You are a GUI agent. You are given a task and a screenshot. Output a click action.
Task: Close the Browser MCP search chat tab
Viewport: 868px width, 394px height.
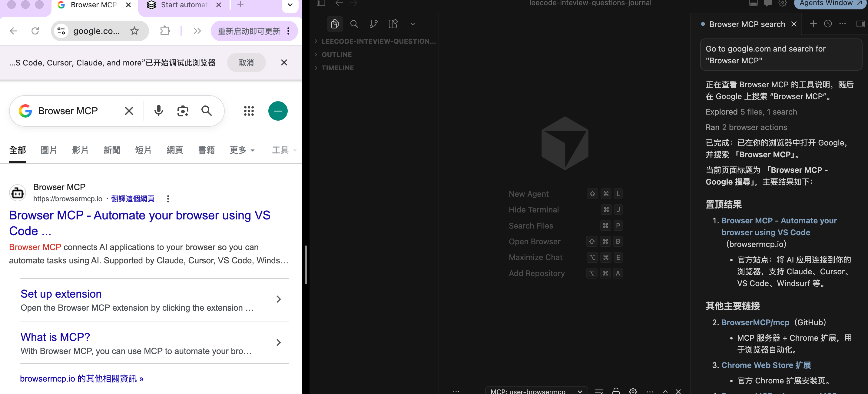click(794, 24)
